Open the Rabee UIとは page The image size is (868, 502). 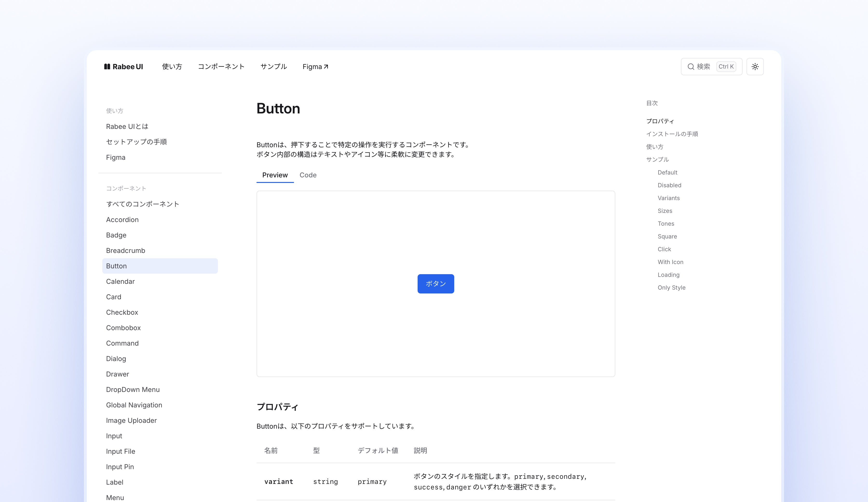point(127,126)
